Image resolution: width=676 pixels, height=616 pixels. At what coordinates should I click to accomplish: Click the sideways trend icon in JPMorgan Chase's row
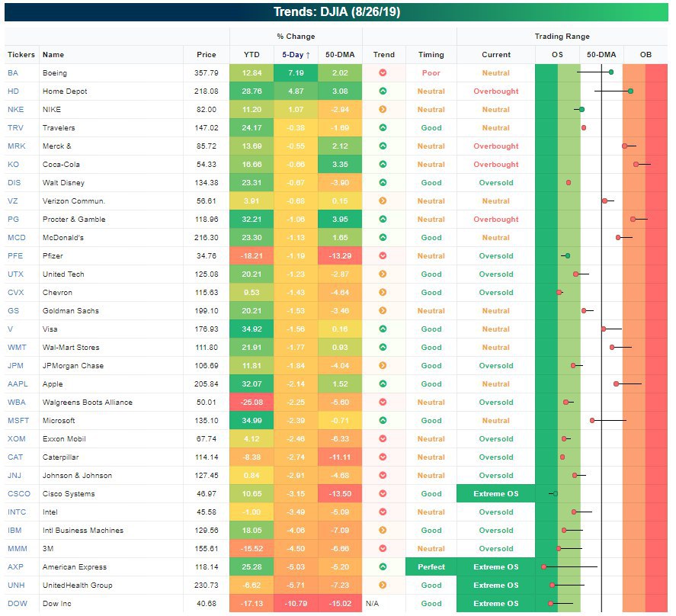[x=383, y=365]
